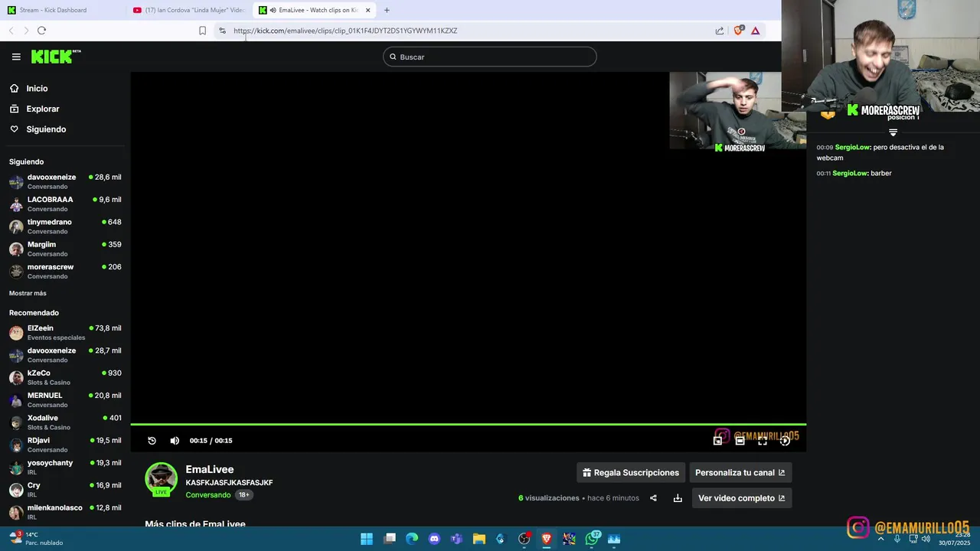Open Microsoft Edge from taskbar
The image size is (980, 551).
tap(412, 539)
